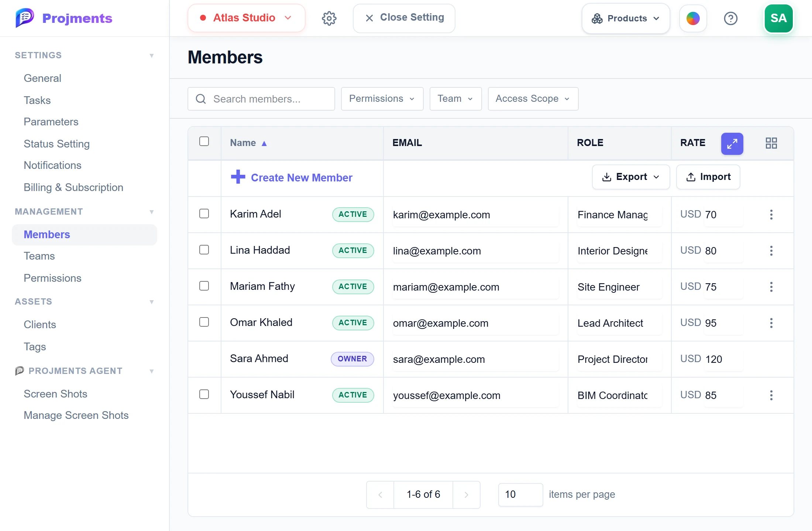Viewport: 812px width, 531px height.
Task: Open the Export dropdown
Action: (631, 177)
